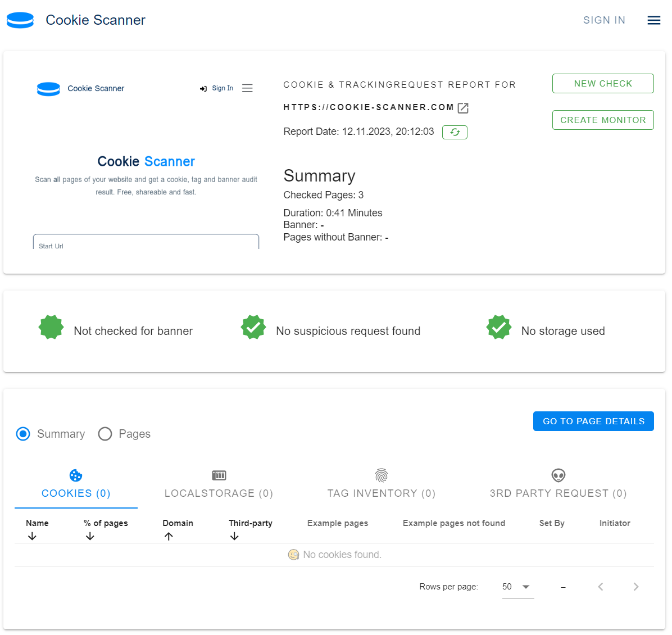The height and width of the screenshot is (635, 672).
Task: Click the Name column header
Action: 37,523
